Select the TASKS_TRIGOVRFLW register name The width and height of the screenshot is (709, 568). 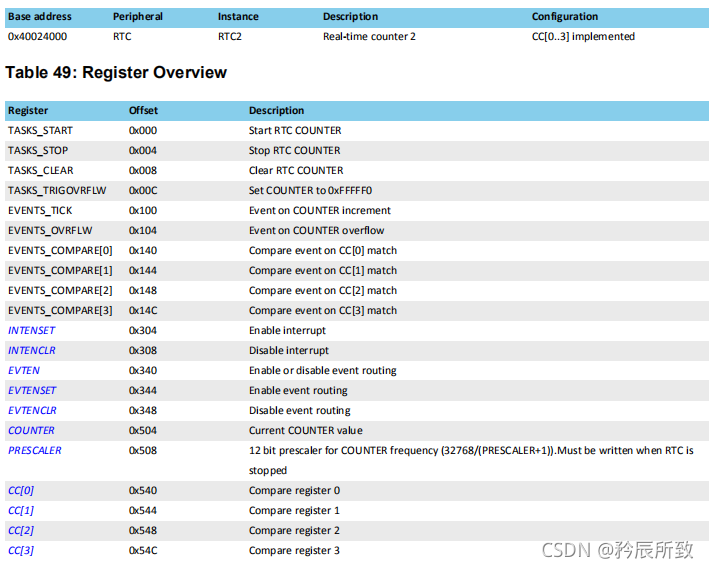57,190
